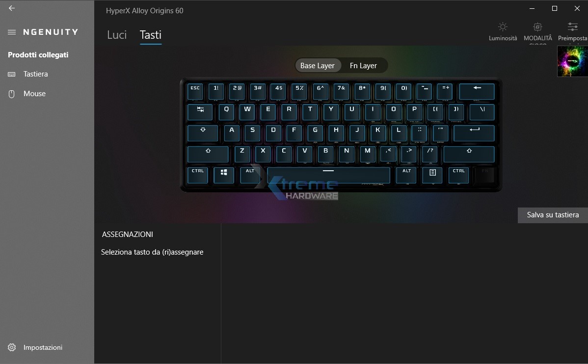Collapse the NGENUITY hamburger menu
The height and width of the screenshot is (364, 588).
click(12, 32)
